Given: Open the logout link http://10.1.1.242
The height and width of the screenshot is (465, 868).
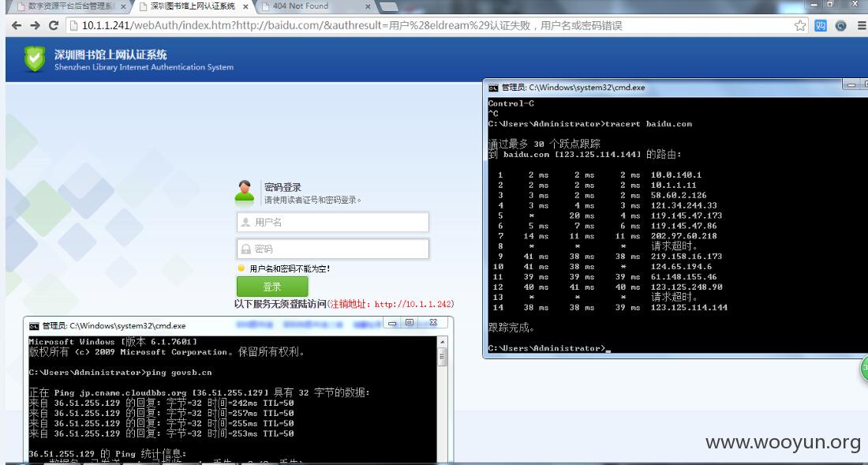Looking at the screenshot, I should tap(413, 305).
